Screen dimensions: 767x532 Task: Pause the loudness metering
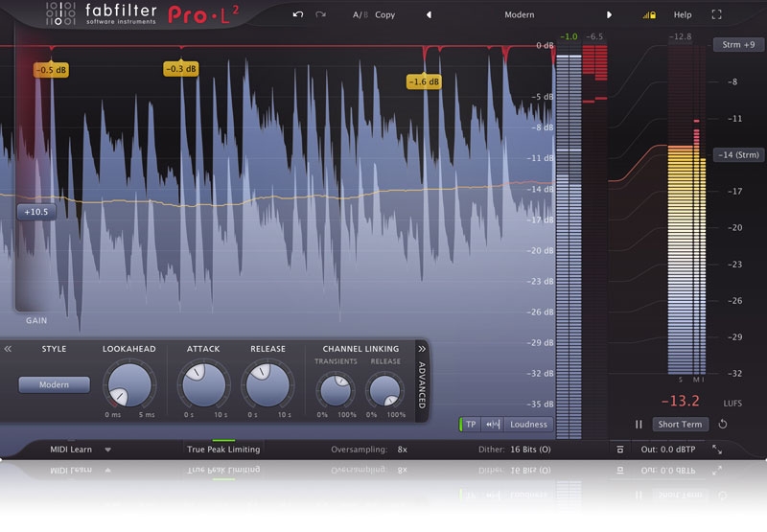tap(639, 424)
